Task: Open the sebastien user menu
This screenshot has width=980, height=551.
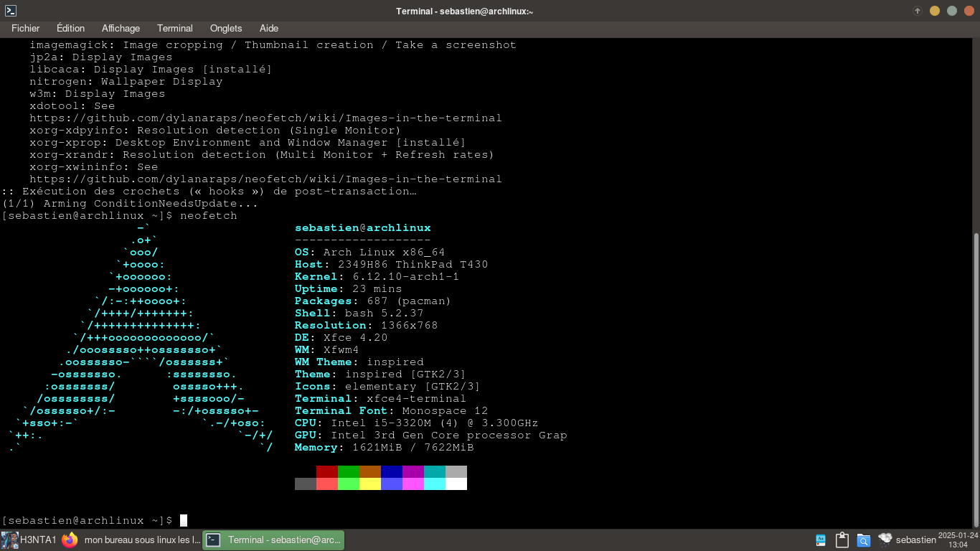Action: (x=915, y=540)
